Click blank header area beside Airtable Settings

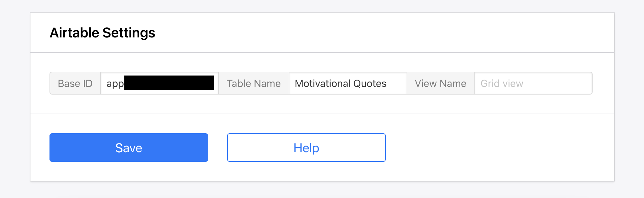tap(381, 33)
